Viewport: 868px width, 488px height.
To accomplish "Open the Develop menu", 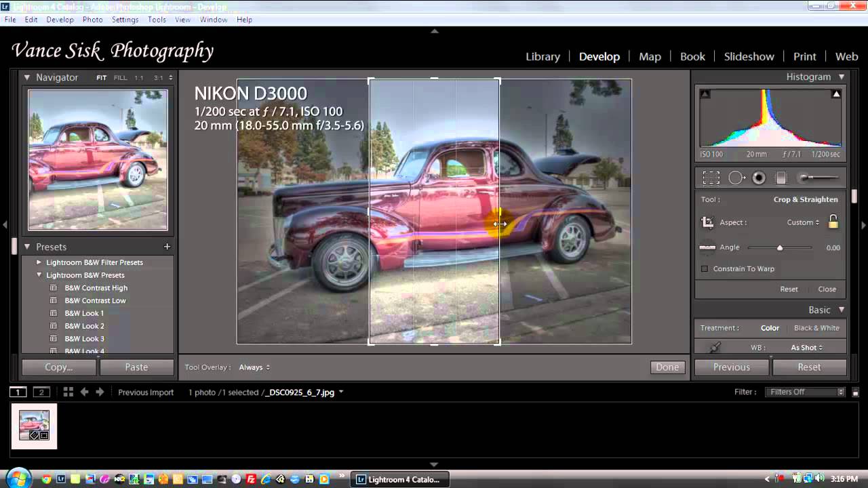I will [x=60, y=20].
